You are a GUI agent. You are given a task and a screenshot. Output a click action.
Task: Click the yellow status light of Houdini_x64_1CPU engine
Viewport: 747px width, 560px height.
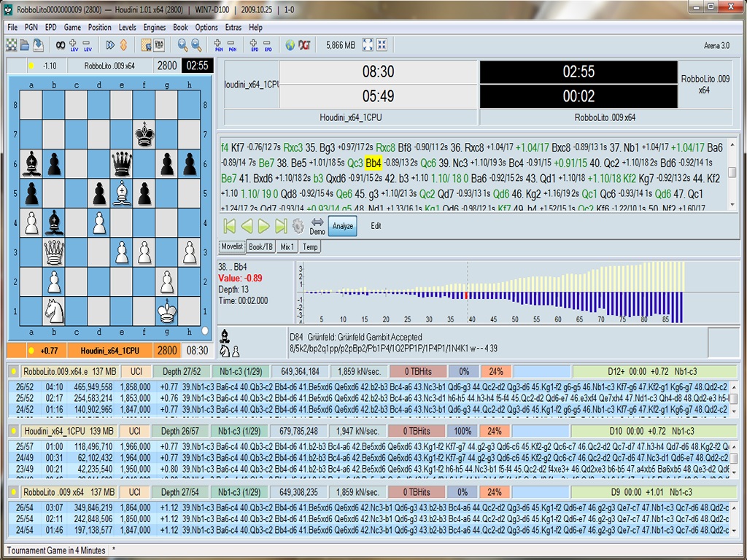click(13, 431)
